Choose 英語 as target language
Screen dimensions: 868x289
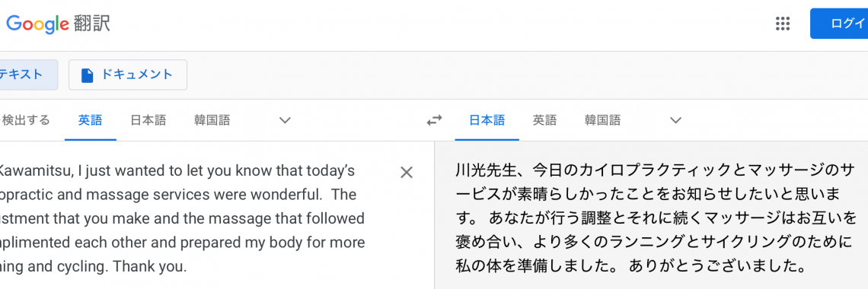click(x=544, y=120)
